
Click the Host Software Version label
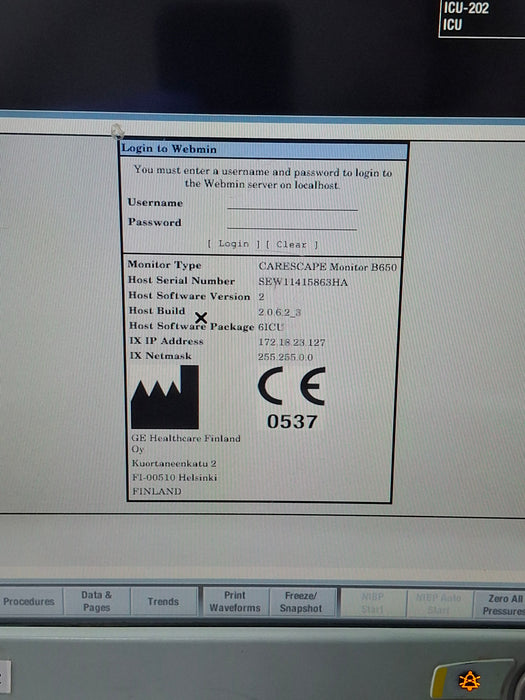(x=189, y=296)
